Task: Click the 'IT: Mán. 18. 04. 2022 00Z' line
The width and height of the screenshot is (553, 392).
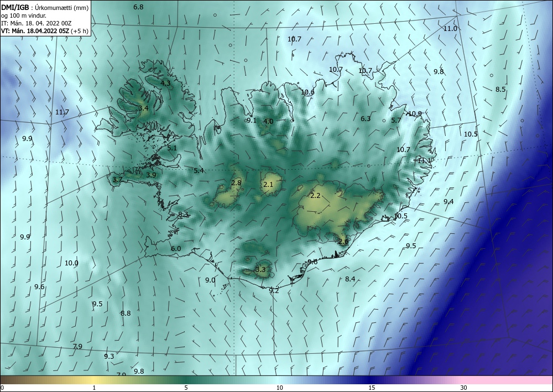Action: click(36, 23)
